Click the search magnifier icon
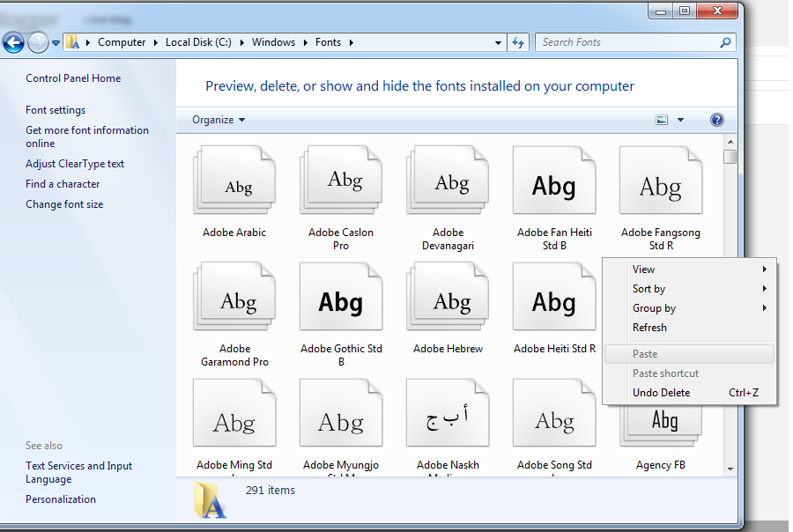The height and width of the screenshot is (532, 793). coord(725,42)
